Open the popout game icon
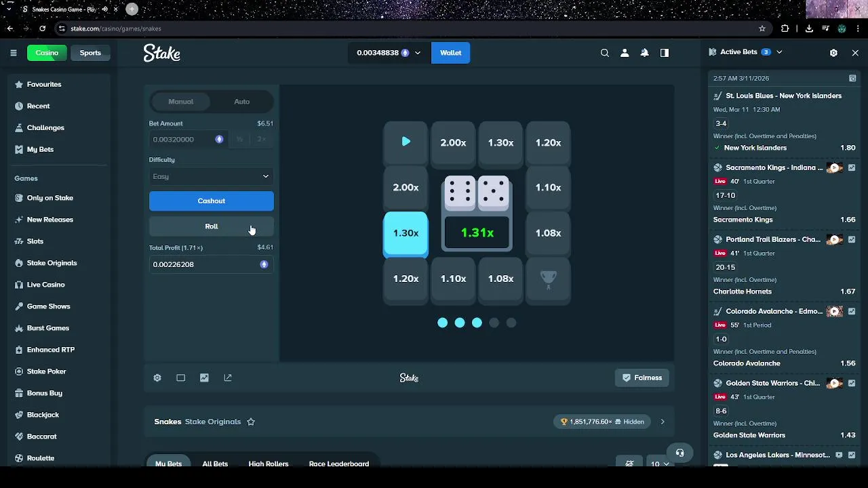The image size is (868, 488). 228,378
